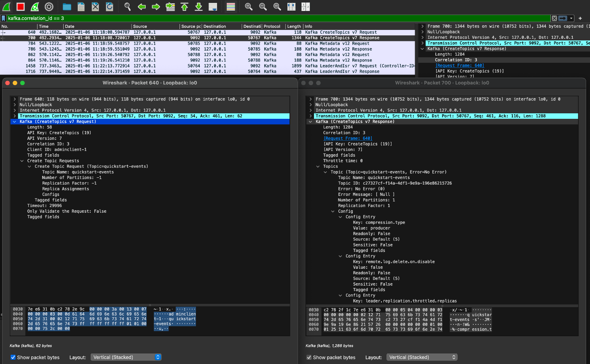Select Topic ID field in Packet 700

pos(395,183)
